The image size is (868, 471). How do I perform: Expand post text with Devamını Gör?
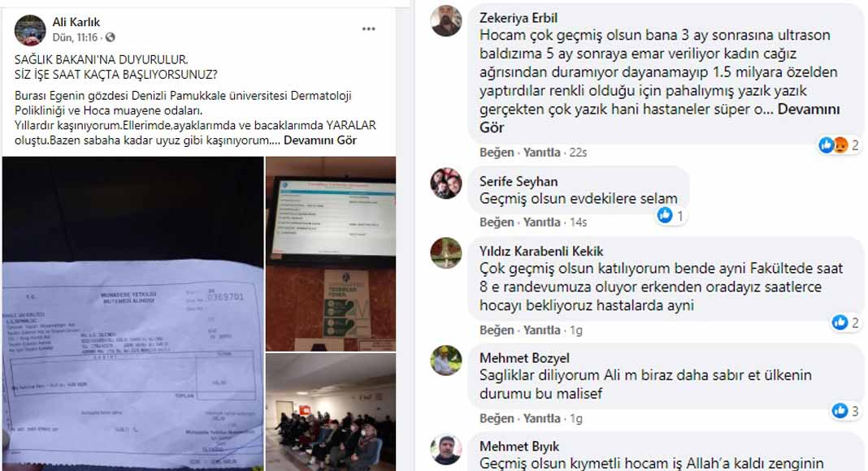click(x=320, y=140)
